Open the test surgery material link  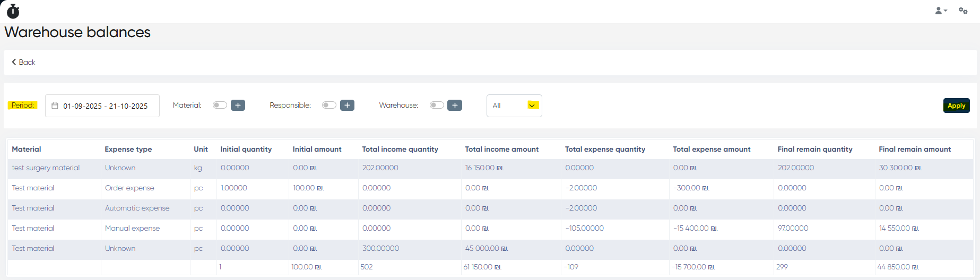click(x=46, y=168)
